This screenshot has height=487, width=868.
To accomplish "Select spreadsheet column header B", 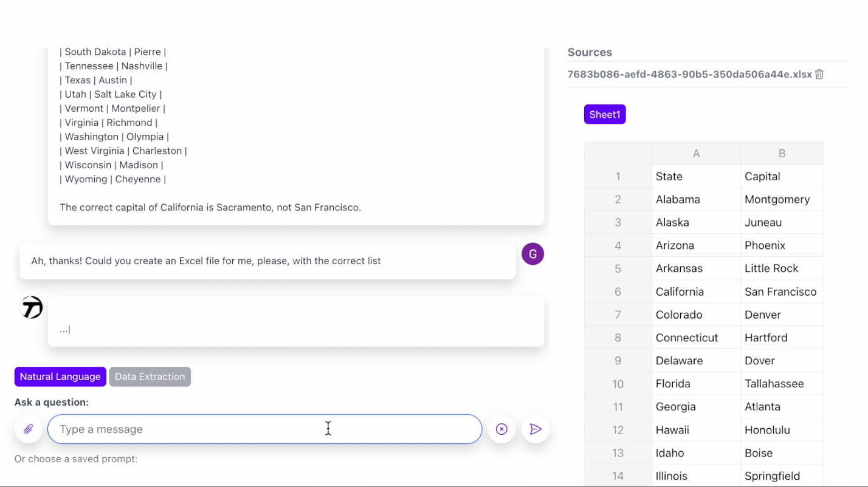I will coord(782,153).
